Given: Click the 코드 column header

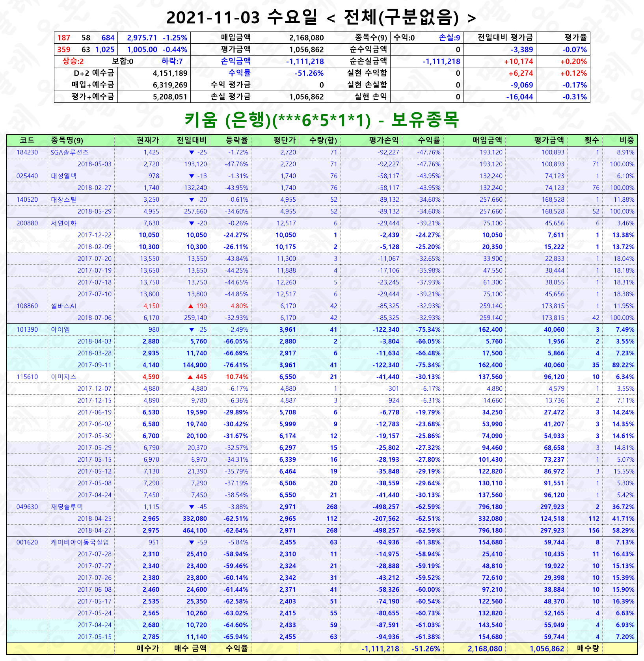Looking at the screenshot, I should point(27,140).
